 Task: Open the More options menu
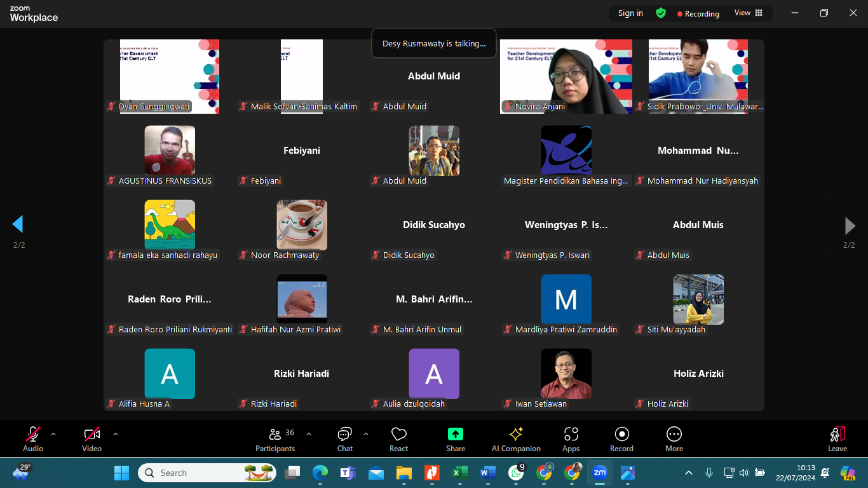point(674,439)
